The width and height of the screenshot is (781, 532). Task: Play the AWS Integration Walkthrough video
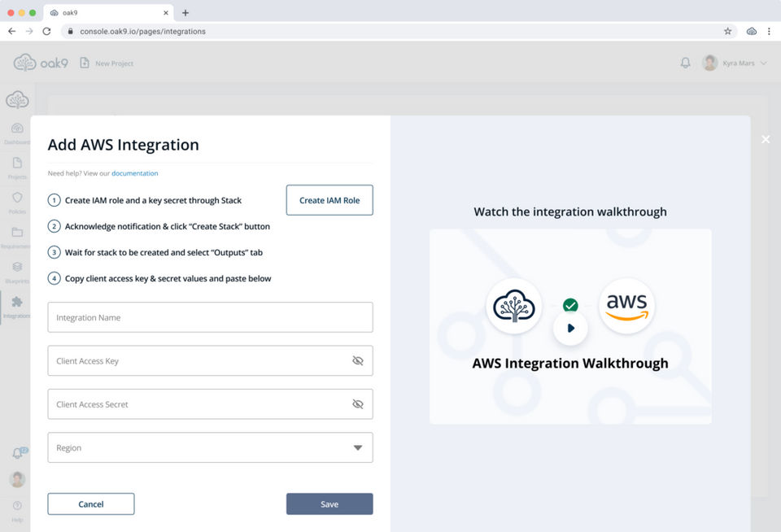coord(571,328)
